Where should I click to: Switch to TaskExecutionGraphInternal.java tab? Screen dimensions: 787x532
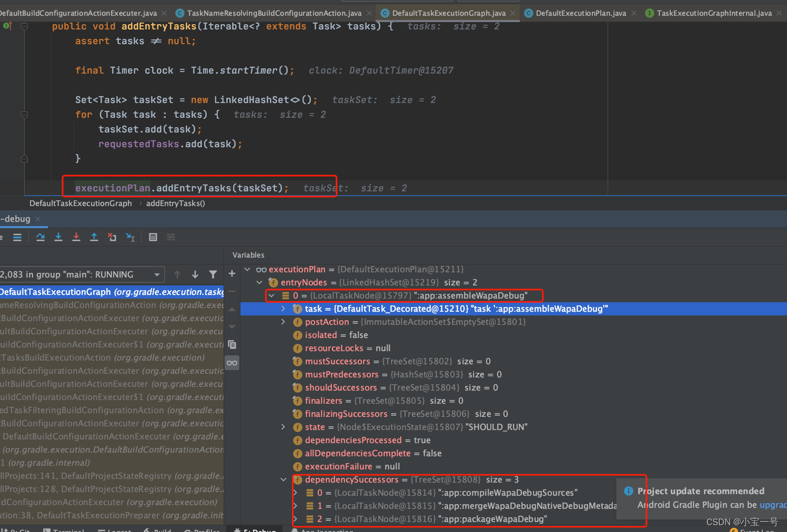[x=714, y=13]
